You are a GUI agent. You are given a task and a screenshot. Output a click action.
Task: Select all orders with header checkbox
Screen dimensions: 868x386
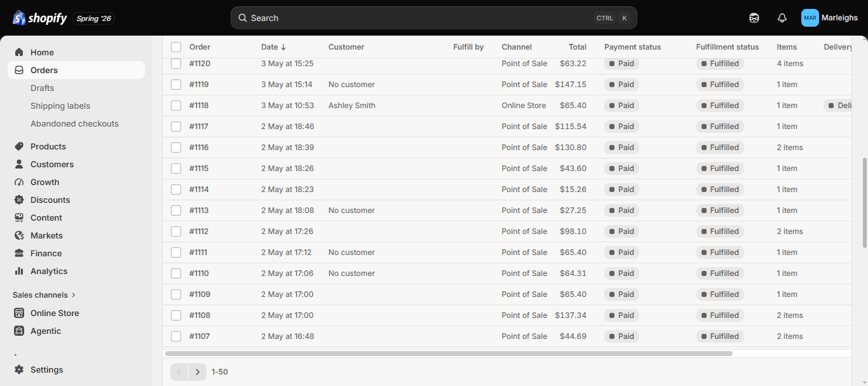(176, 47)
